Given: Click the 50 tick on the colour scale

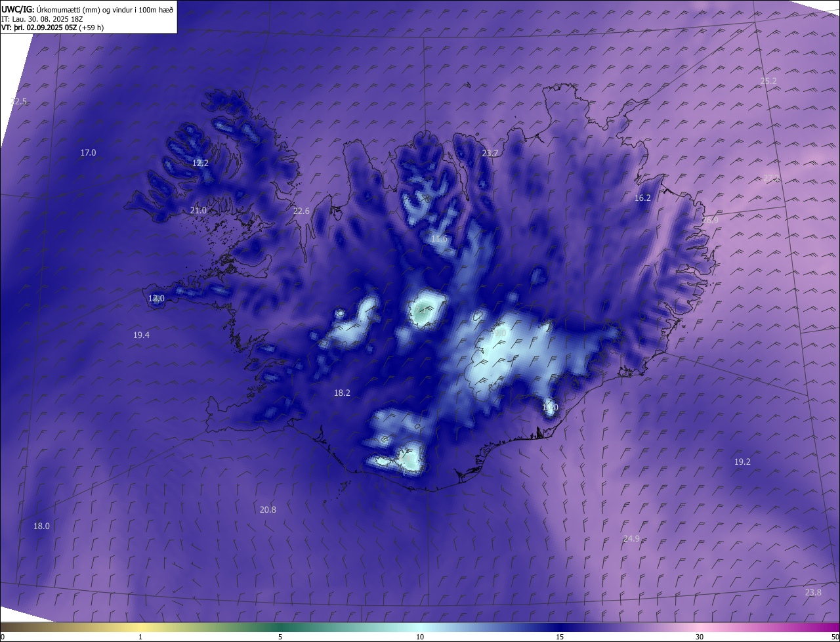Looking at the screenshot, I should (835, 637).
